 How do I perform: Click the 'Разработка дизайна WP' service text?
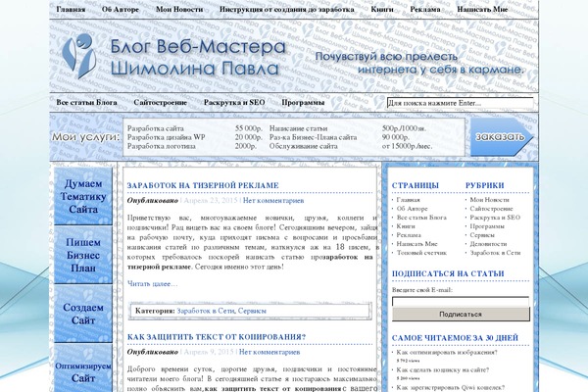[x=167, y=137]
